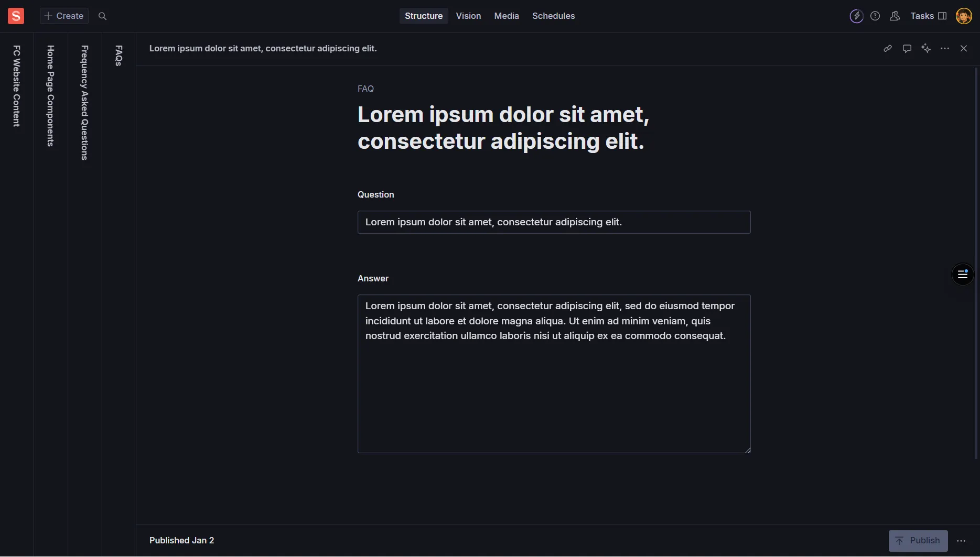Screen dimensions: 980x557
Task: Switch to the Media tab
Action: [x=507, y=16]
